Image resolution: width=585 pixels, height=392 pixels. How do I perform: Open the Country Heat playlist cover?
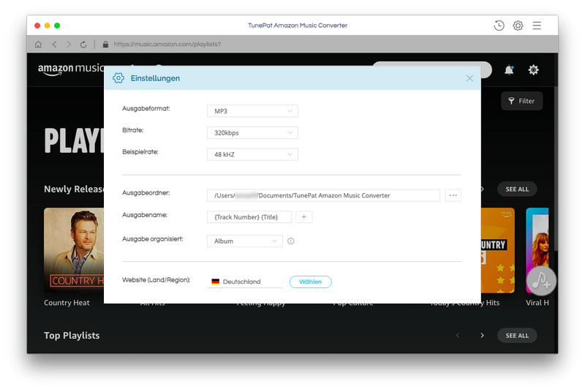coord(74,250)
